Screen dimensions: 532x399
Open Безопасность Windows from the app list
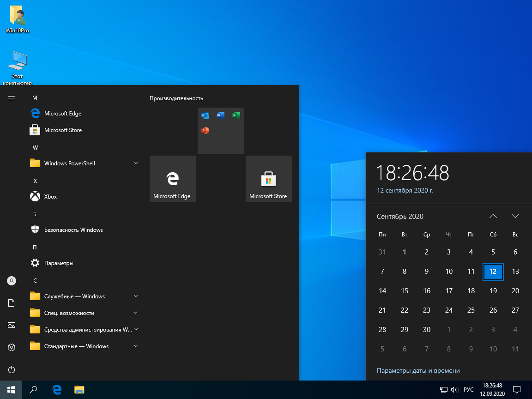pyautogui.click(x=73, y=230)
